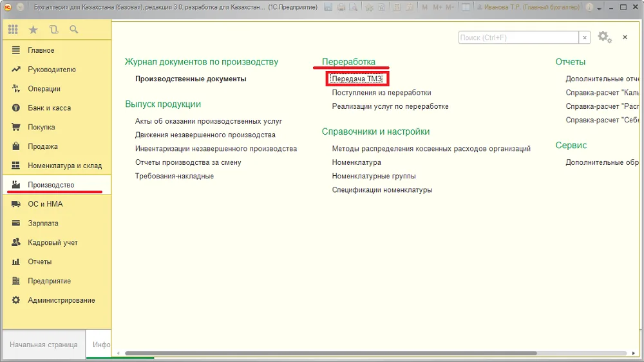Open Методы распределения косвенных расходов организаций
This screenshot has width=644, height=362.
point(431,149)
